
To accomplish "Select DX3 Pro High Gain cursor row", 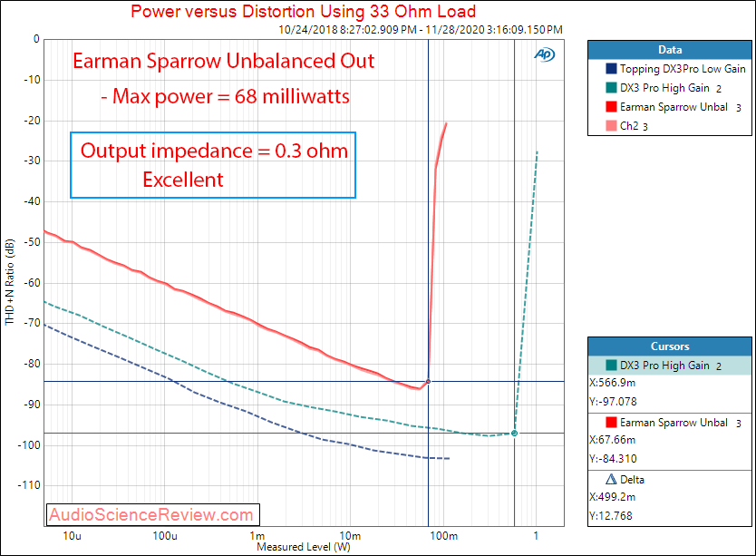I will pyautogui.click(x=670, y=366).
